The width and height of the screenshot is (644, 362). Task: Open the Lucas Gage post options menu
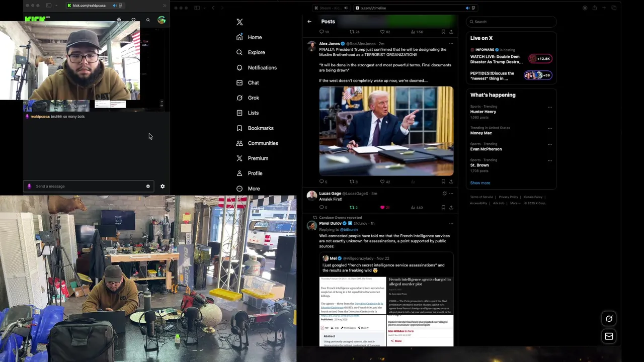pyautogui.click(x=451, y=193)
